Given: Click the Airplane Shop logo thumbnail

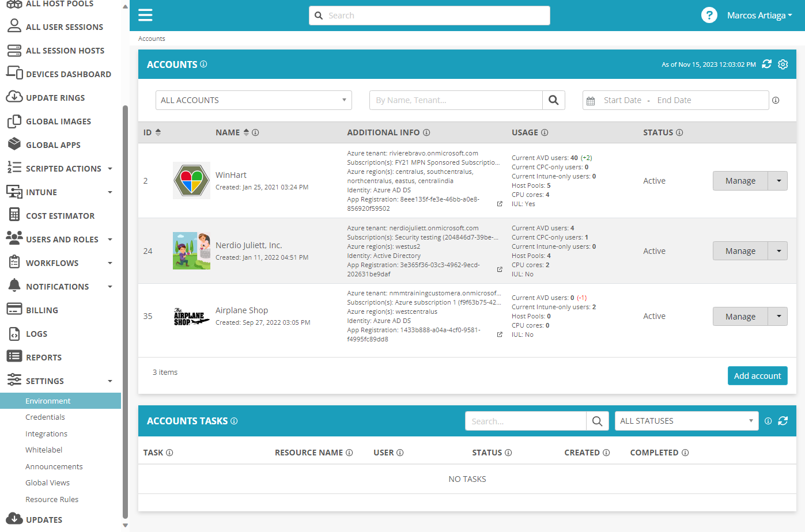Looking at the screenshot, I should 191,316.
